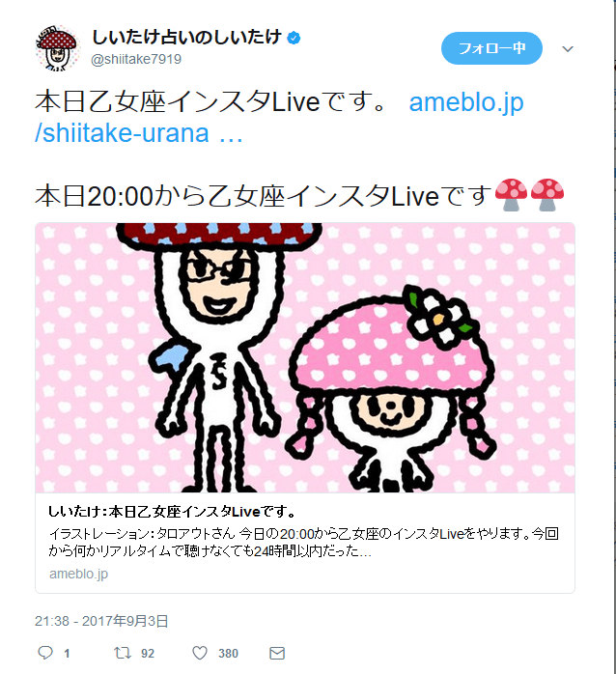Open the 21:38 - 2017年9月3日 timestamp
The height and width of the screenshot is (674, 616).
(x=101, y=621)
